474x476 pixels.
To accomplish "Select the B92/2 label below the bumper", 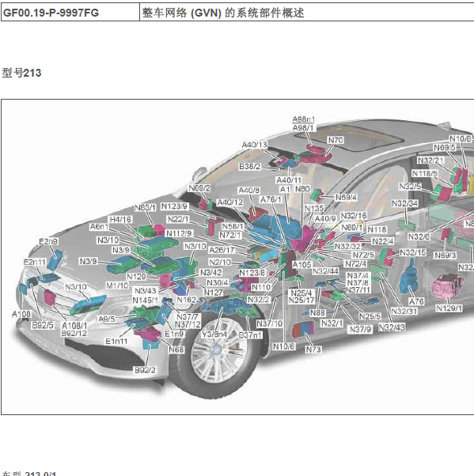I will click(145, 370).
